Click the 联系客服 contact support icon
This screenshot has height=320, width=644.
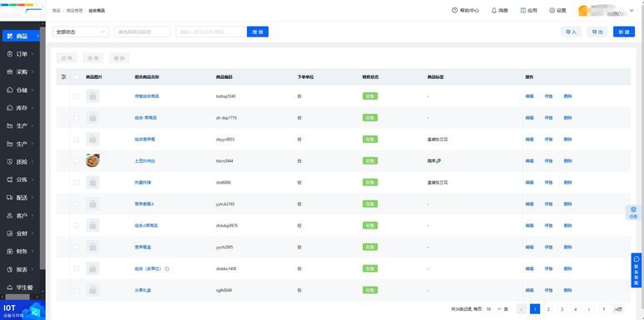[x=637, y=258]
